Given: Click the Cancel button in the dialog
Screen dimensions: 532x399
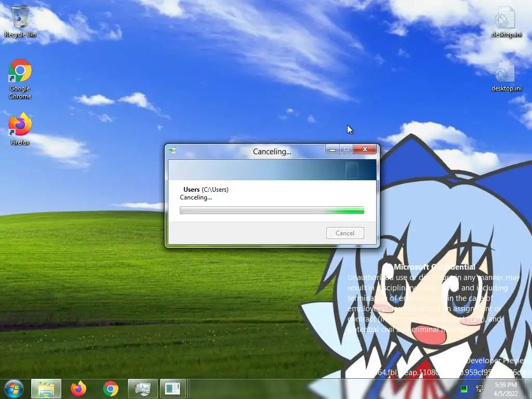Looking at the screenshot, I should tap(345, 233).
